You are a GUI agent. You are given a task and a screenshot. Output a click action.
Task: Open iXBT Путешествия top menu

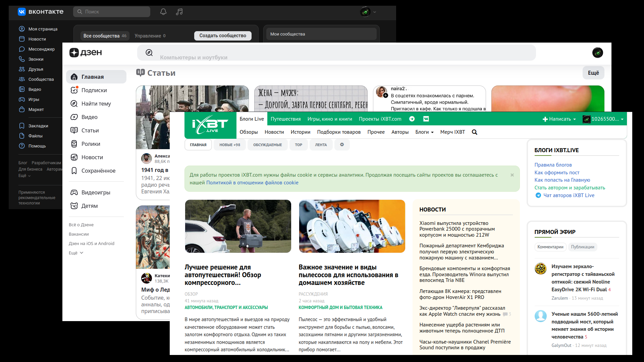click(x=286, y=119)
